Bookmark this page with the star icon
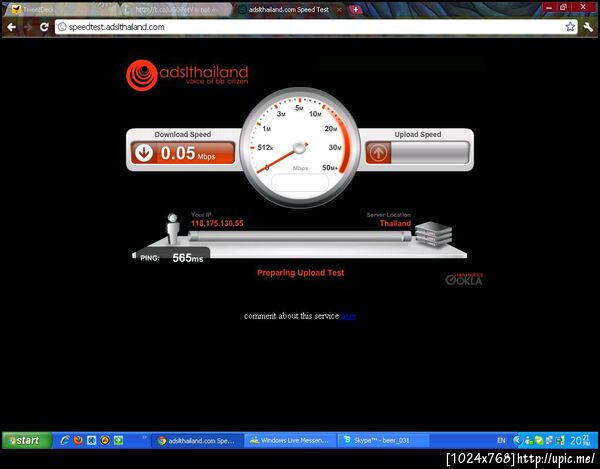 570,26
